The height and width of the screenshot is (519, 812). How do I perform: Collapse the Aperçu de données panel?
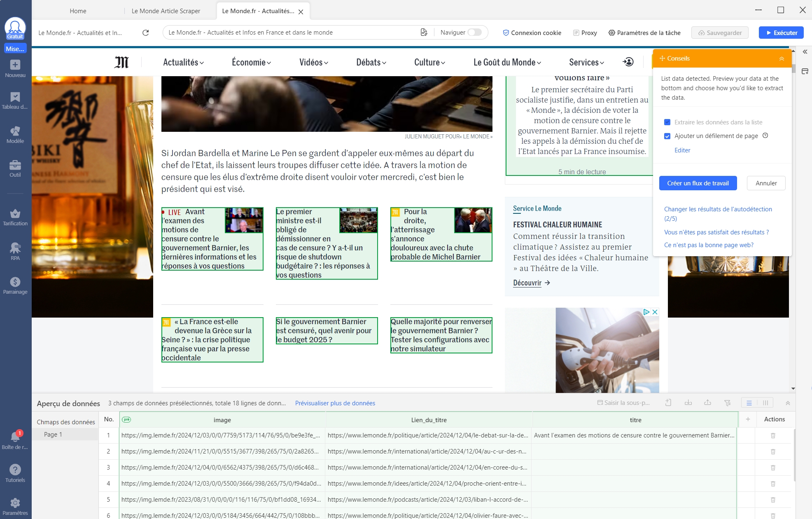click(788, 403)
